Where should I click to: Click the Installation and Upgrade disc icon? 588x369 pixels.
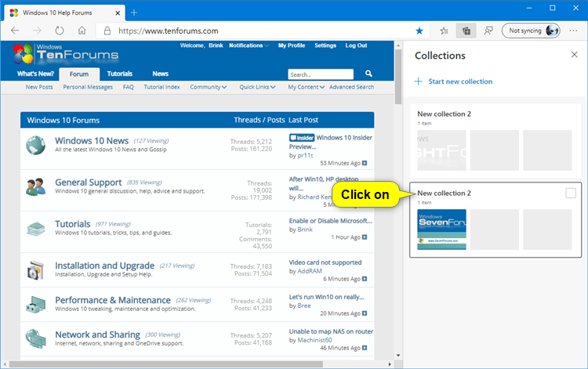pyautogui.click(x=35, y=270)
